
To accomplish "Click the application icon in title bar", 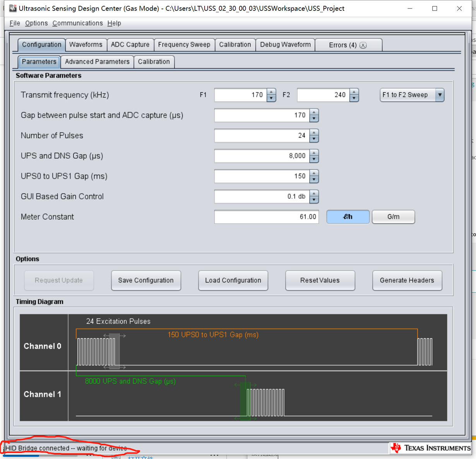I will tap(13, 8).
